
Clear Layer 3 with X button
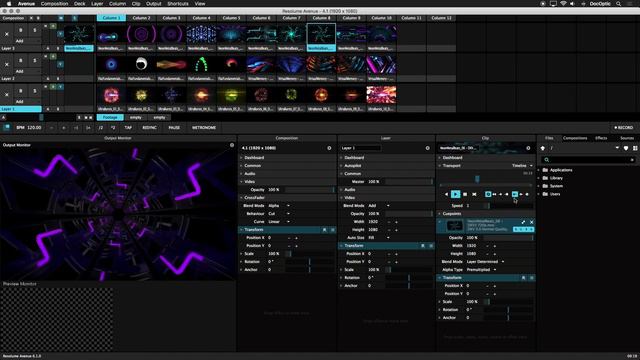pos(7,34)
